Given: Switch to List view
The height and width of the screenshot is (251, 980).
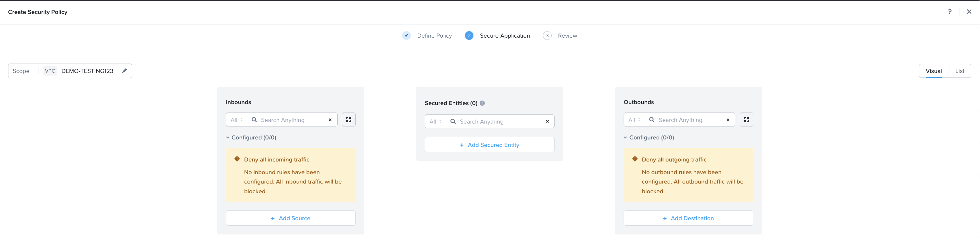Looking at the screenshot, I should pyautogui.click(x=960, y=71).
